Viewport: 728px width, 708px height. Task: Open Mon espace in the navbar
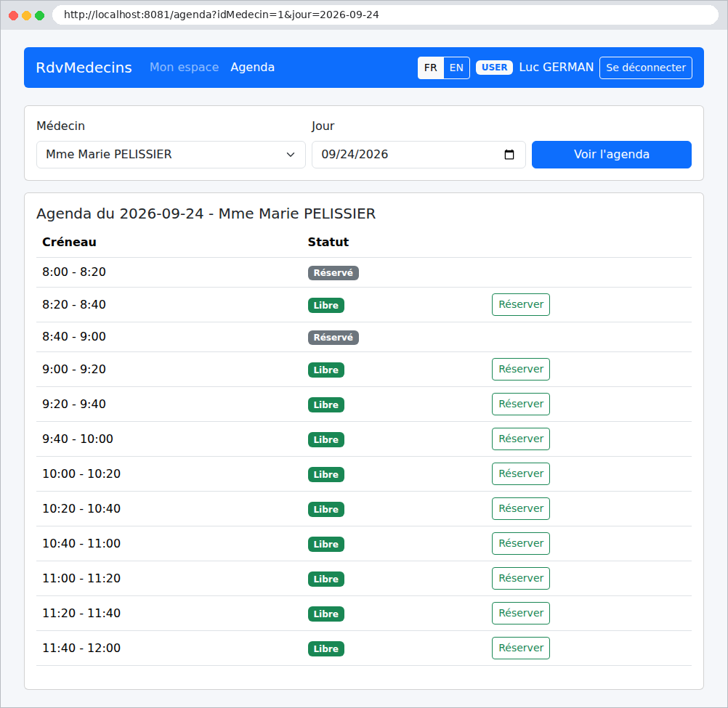pyautogui.click(x=184, y=68)
